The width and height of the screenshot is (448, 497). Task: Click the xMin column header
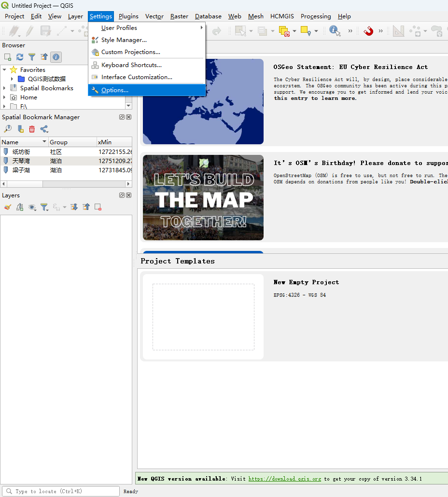[114, 142]
